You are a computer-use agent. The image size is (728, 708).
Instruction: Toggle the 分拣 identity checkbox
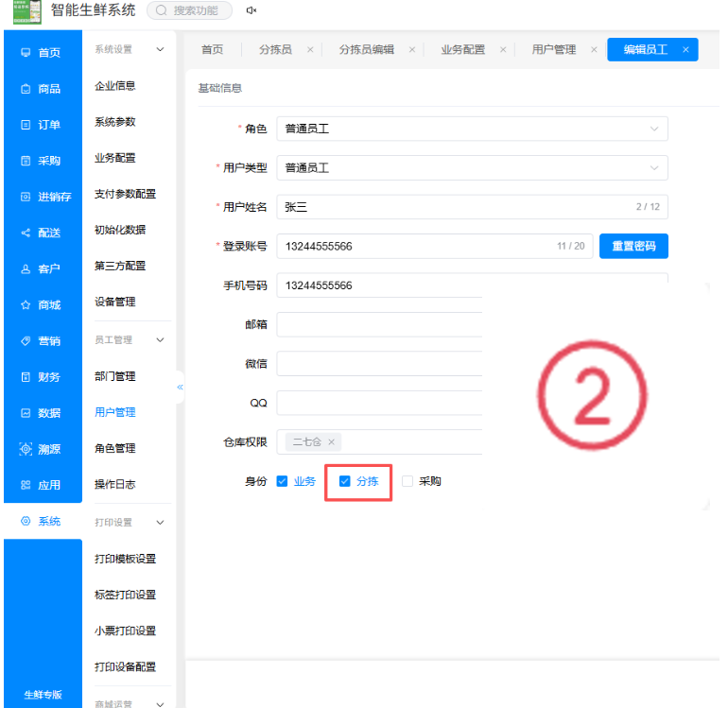coord(344,481)
